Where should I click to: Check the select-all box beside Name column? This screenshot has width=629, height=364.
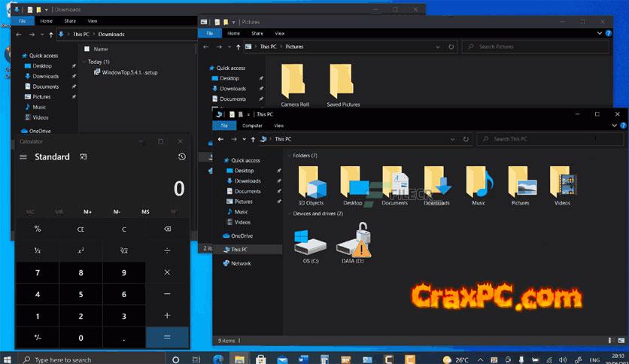tap(87, 49)
